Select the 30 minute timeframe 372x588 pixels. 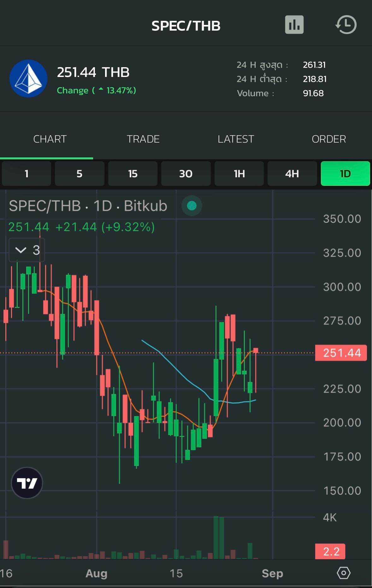[x=186, y=173]
